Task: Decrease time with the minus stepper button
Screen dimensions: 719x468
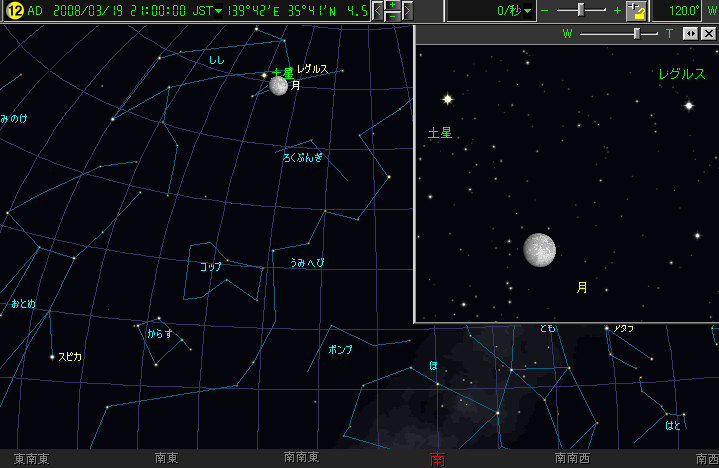Action: click(x=392, y=17)
